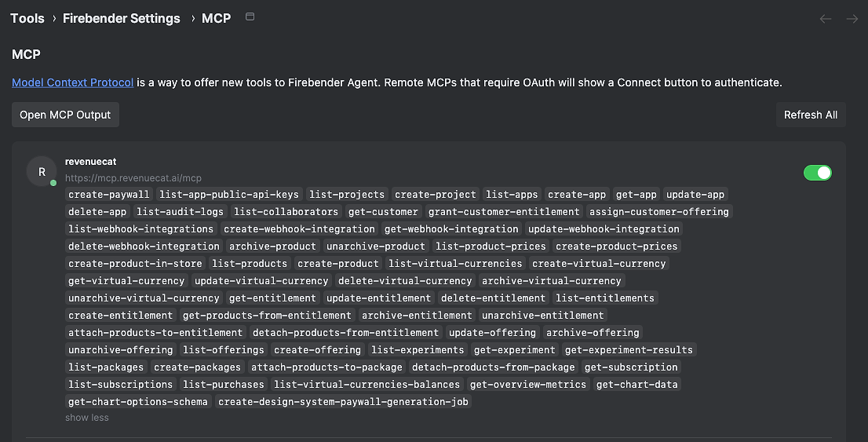Click the small window icon beside MCP breadcrumb
This screenshot has width=868, height=442.
point(250,16)
